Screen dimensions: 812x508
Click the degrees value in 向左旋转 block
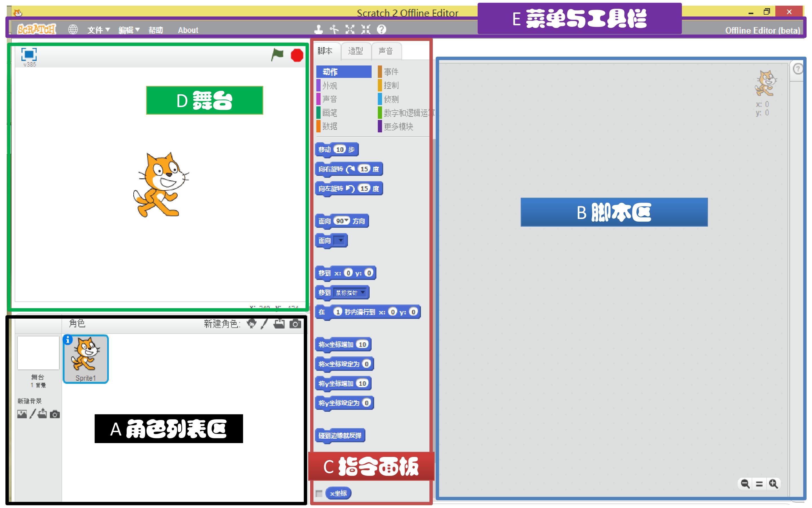point(364,188)
